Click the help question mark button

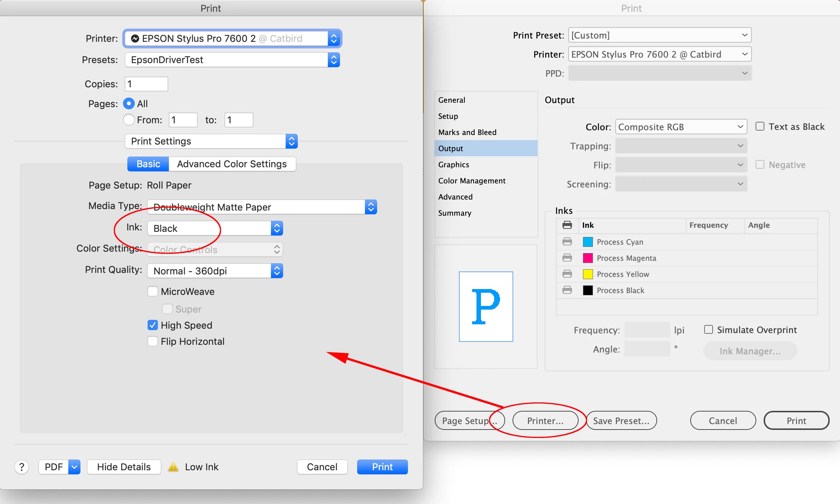[x=22, y=467]
